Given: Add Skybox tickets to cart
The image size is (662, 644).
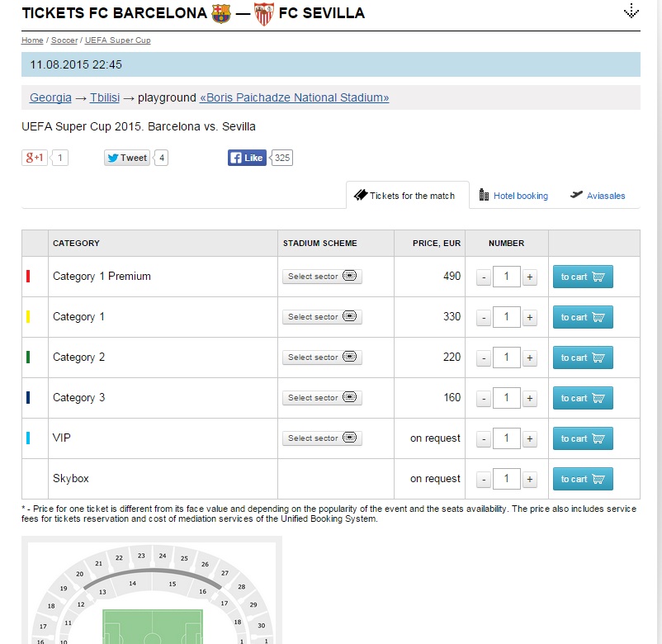Looking at the screenshot, I should (x=583, y=479).
